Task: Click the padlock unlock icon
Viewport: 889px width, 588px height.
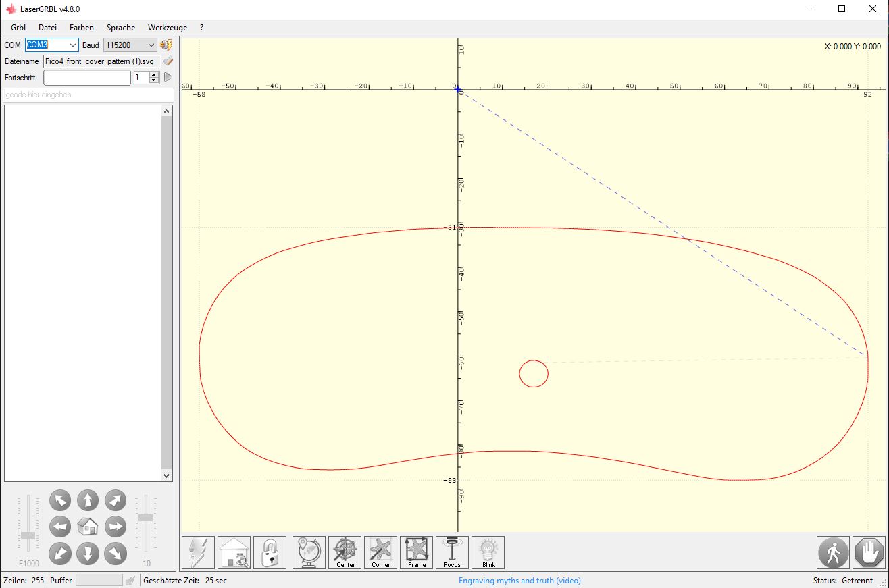Action: 270,553
